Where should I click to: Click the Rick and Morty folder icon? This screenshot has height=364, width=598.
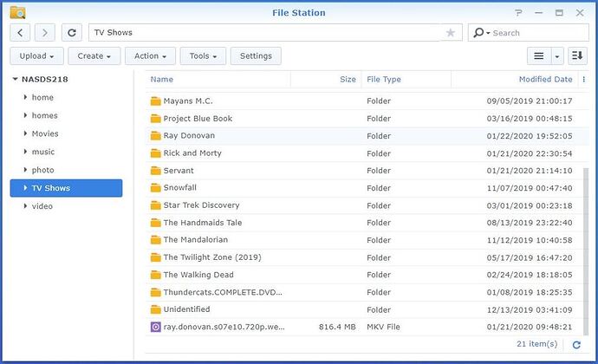click(x=156, y=153)
